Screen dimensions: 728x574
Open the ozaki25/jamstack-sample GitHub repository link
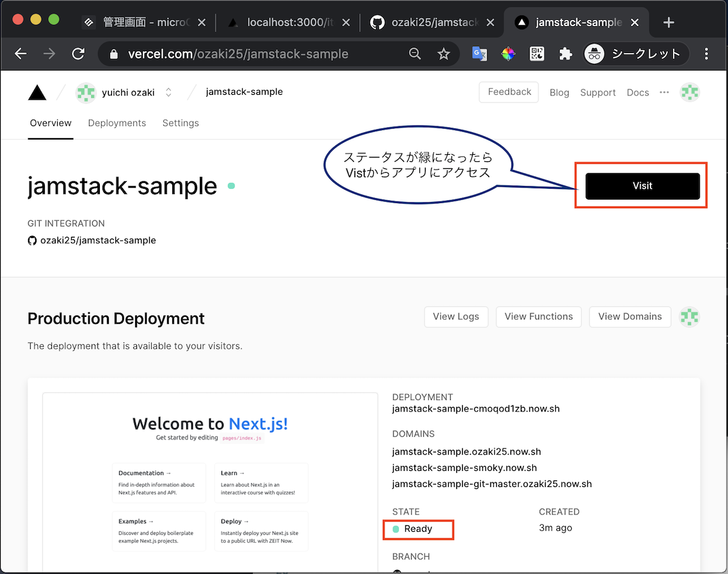[92, 241]
